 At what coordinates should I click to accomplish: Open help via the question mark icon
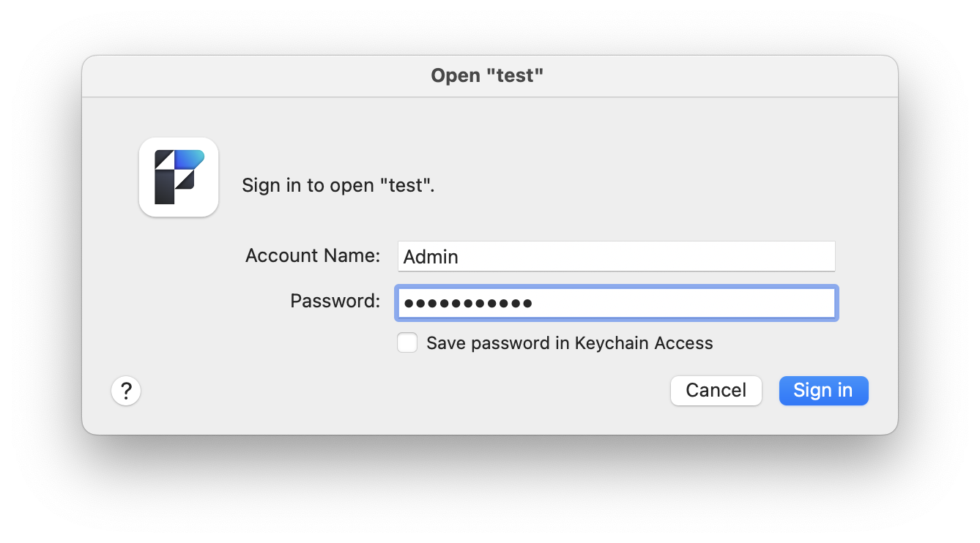coord(125,391)
